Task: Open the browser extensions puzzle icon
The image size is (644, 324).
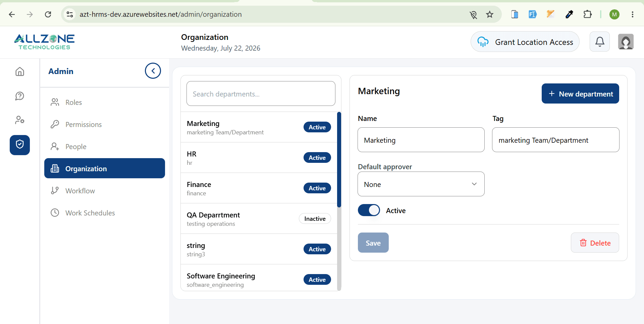Action: (588, 14)
